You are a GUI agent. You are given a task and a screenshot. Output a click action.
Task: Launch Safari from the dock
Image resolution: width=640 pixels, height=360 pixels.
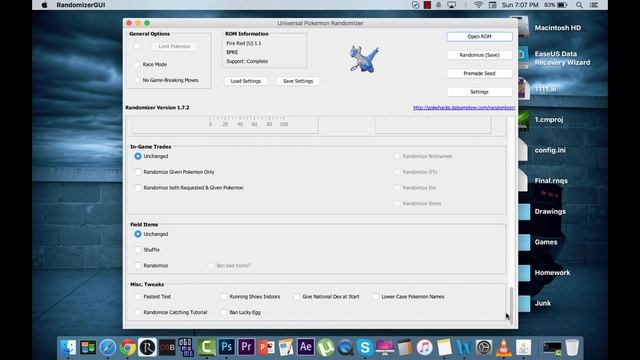[108, 347]
